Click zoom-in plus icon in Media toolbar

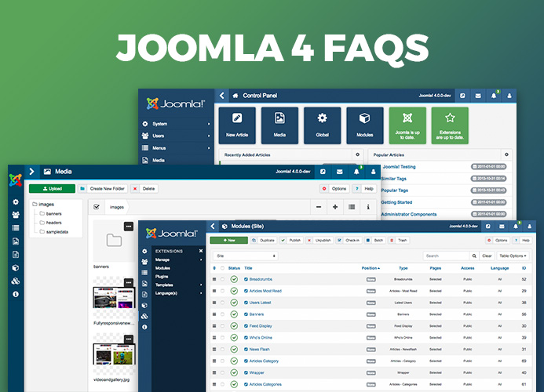coord(335,207)
